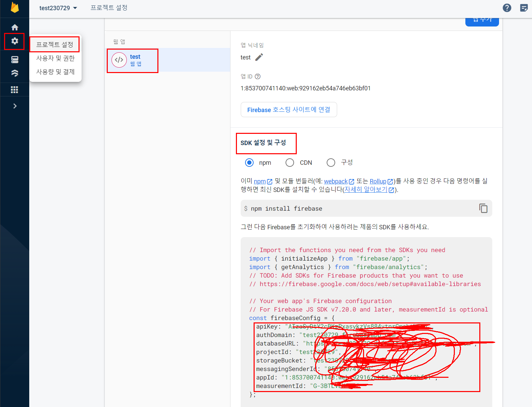Open the npm documentation link
This screenshot has width=532, height=407.
[x=263, y=181]
